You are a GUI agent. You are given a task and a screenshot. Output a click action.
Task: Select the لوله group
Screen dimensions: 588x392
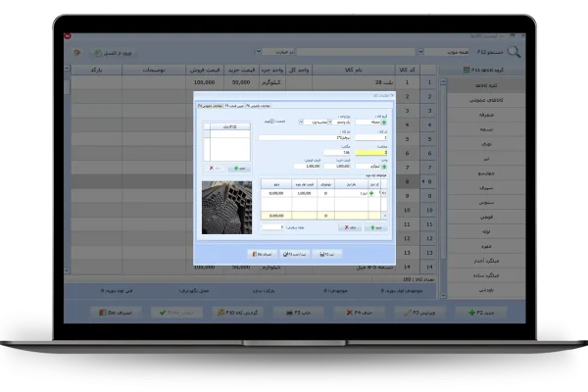click(x=486, y=231)
